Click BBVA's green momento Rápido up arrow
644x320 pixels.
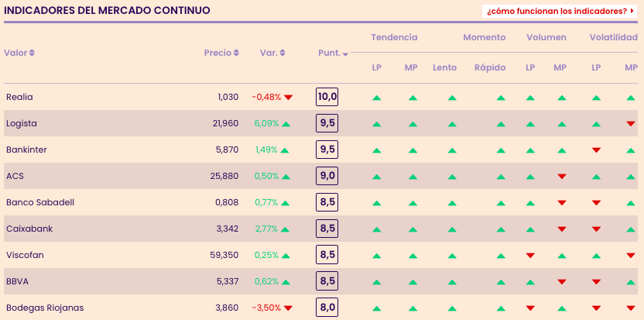pyautogui.click(x=501, y=282)
